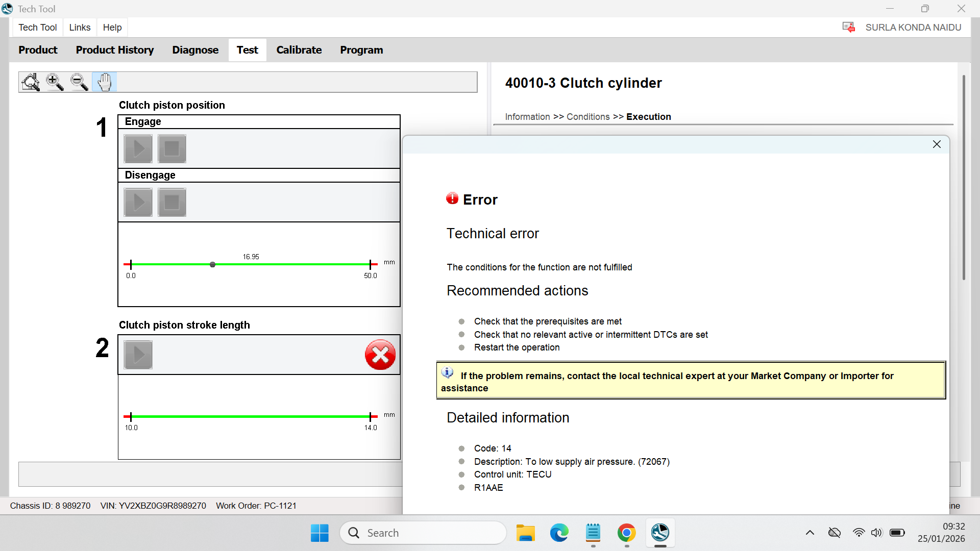Click the Tech Tool taskbar icon
The image size is (980, 551).
[660, 533]
